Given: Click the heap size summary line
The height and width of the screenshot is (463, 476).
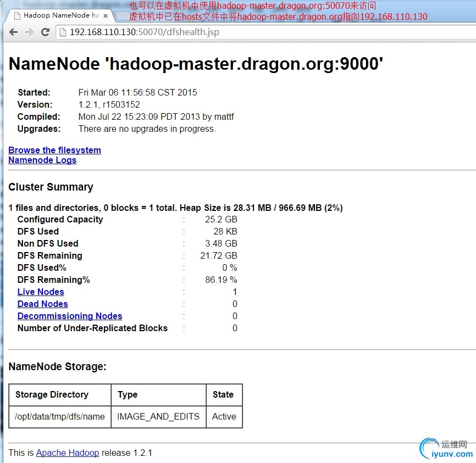Looking at the screenshot, I should tap(175, 208).
